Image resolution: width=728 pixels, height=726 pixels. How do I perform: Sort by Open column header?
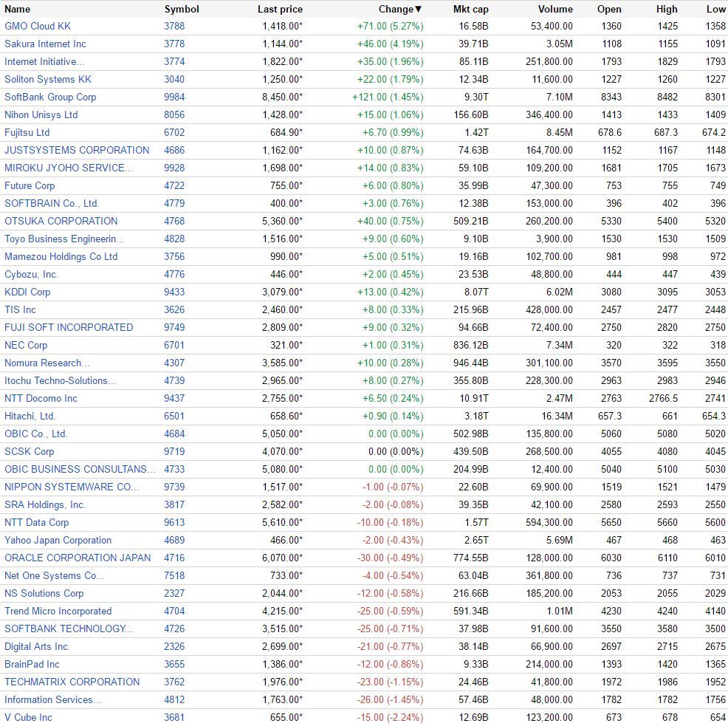pyautogui.click(x=609, y=10)
